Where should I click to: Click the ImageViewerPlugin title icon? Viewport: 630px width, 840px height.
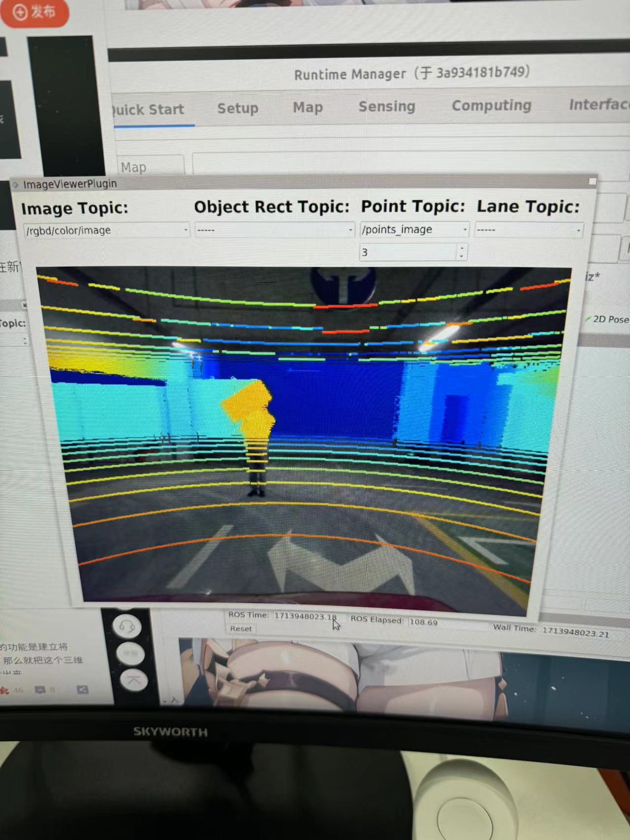(x=15, y=185)
